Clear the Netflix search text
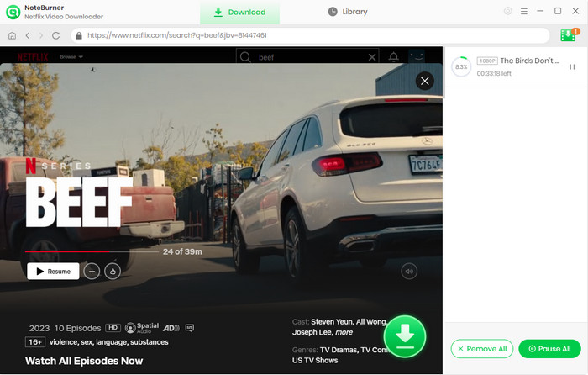588x375 pixels. [x=372, y=57]
